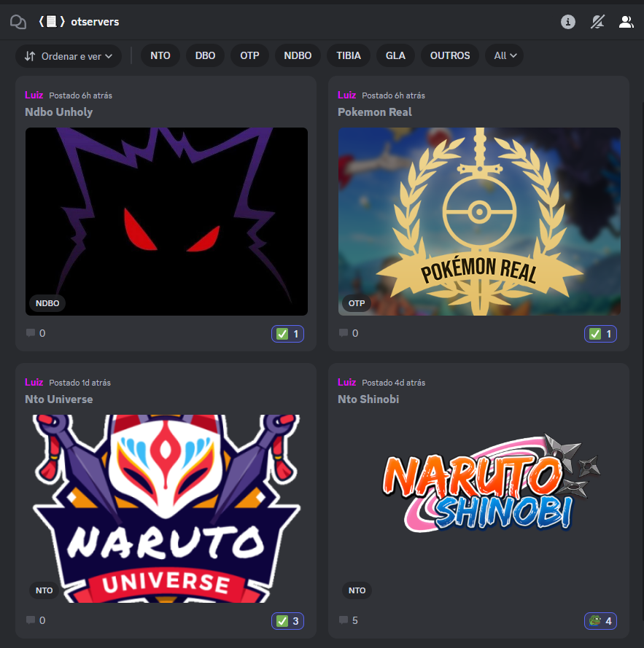Filter posts by TIBIA tag
The image size is (644, 648).
(x=349, y=56)
